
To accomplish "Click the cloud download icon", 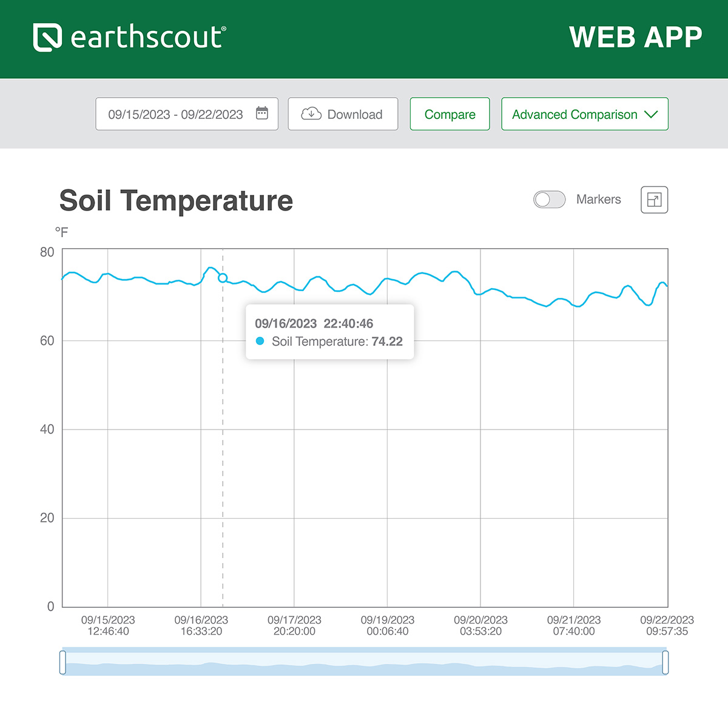I will coord(311,113).
